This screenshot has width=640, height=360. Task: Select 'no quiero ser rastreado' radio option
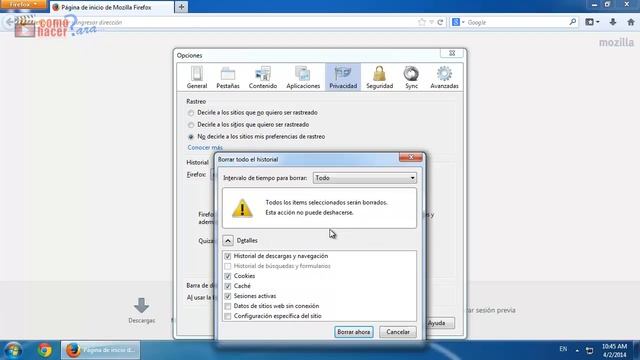click(x=191, y=113)
